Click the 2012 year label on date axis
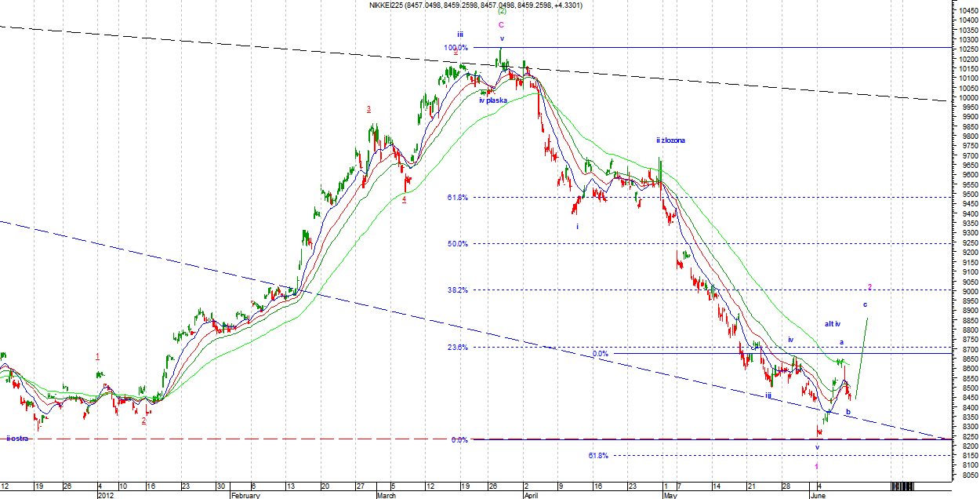 tap(106, 496)
